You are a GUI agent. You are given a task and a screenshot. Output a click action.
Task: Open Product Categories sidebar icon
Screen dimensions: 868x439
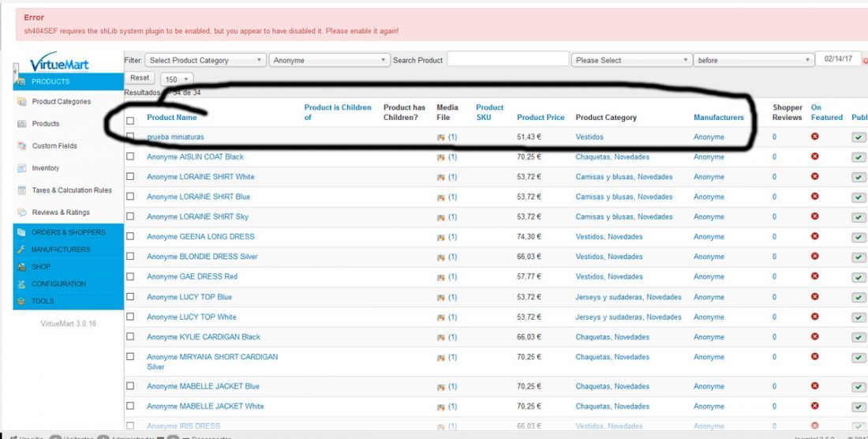pos(21,102)
